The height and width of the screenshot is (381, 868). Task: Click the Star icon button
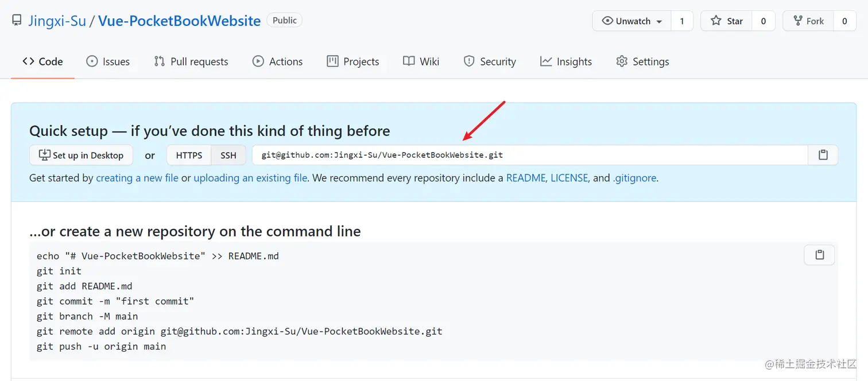click(x=727, y=21)
